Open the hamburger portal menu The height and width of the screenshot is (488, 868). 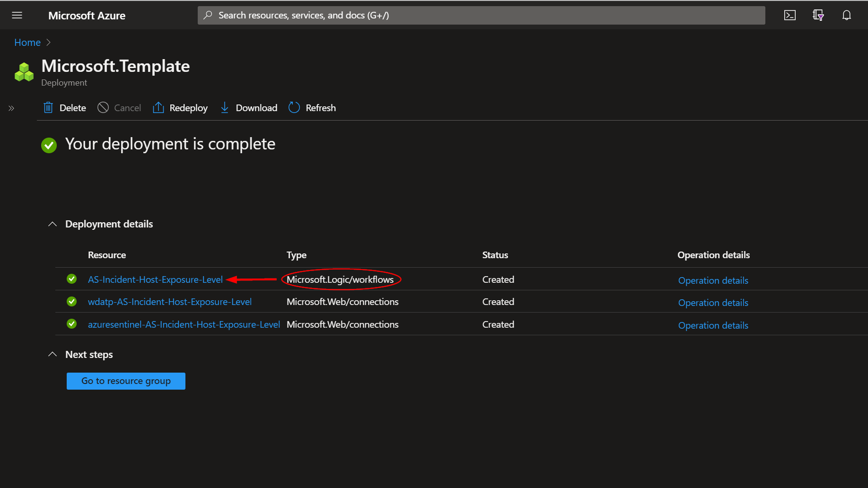[x=17, y=15]
